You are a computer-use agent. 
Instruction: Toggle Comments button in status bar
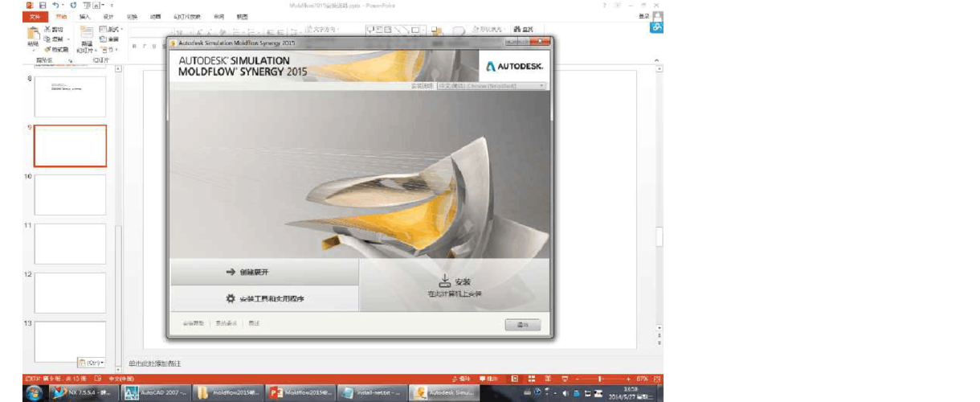coord(488,378)
